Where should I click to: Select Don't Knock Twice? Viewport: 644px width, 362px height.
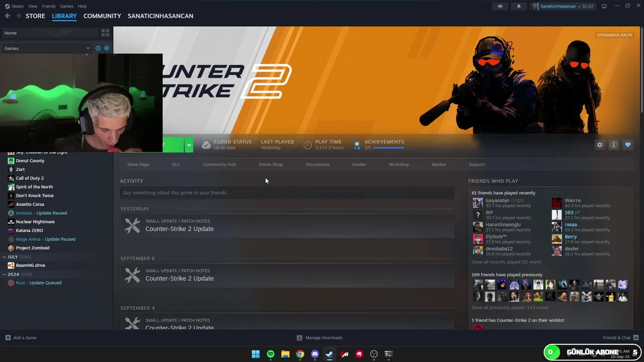point(35,196)
